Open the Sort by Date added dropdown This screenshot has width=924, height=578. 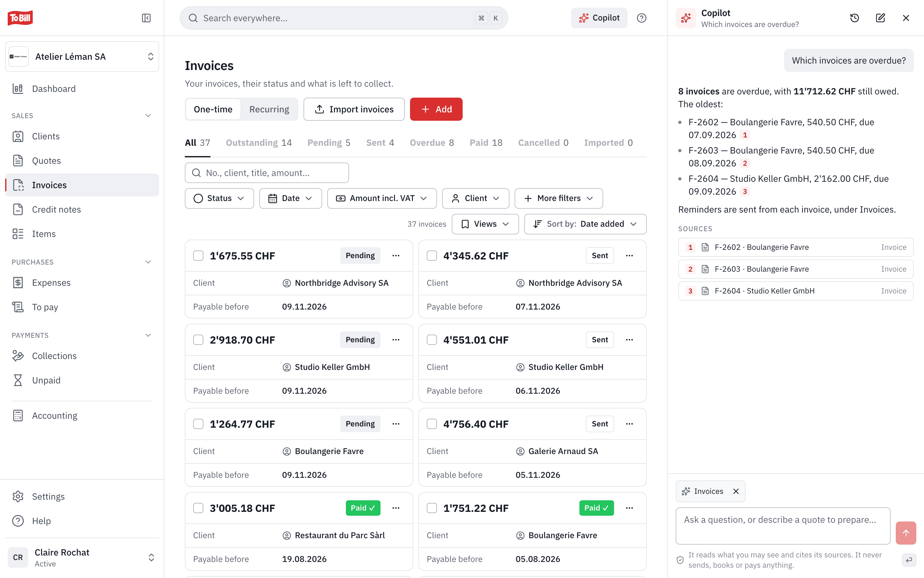(x=585, y=224)
